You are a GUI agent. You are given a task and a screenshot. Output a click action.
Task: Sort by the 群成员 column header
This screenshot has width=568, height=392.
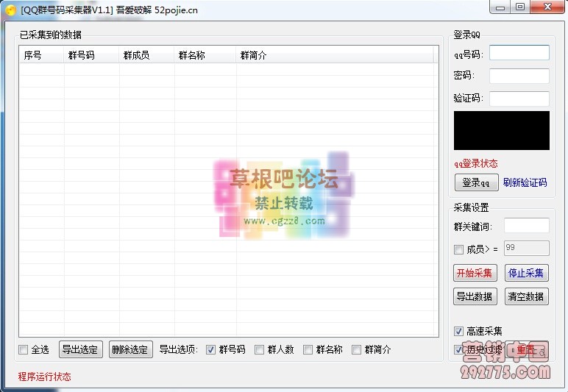pyautogui.click(x=146, y=55)
